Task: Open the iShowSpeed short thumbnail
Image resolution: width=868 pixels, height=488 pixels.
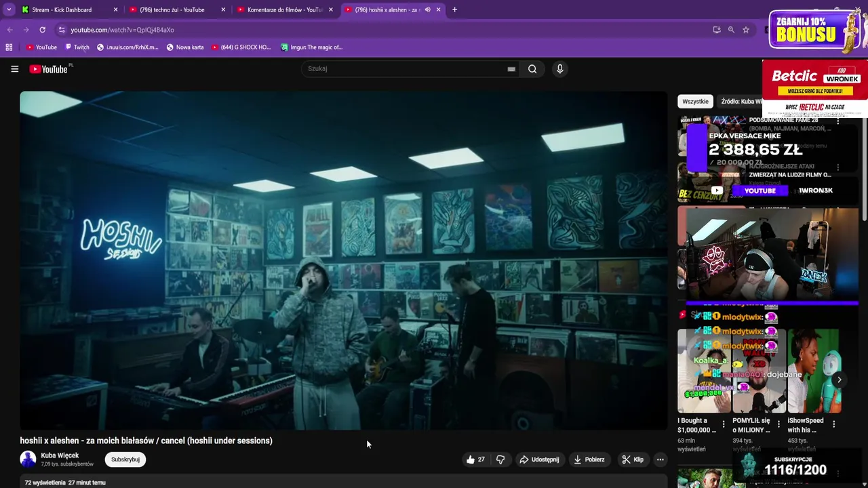Action: pos(814,371)
